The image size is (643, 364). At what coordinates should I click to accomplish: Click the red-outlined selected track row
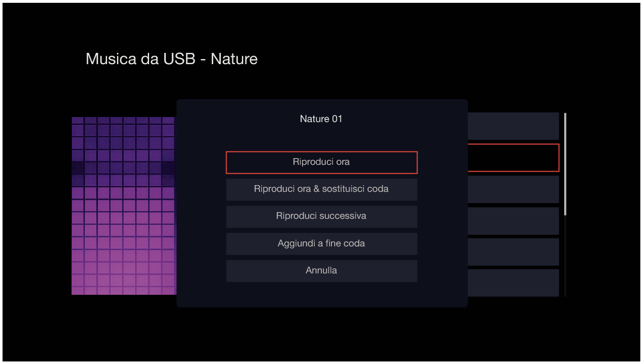coord(513,158)
